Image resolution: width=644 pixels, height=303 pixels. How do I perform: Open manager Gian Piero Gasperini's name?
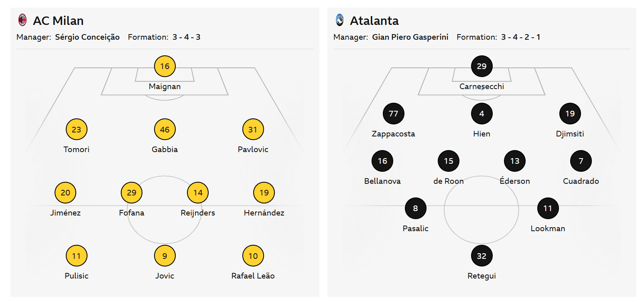410,37
